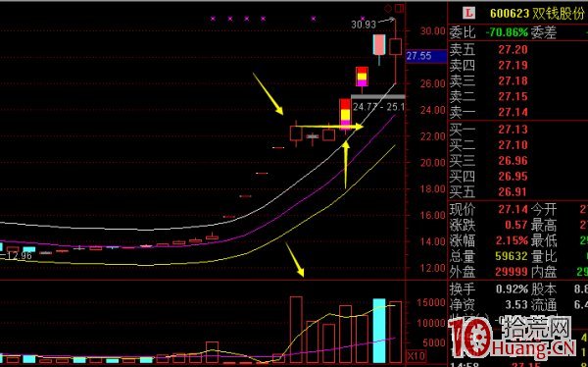Select the 卖二 27.15 ask row

coord(518,96)
